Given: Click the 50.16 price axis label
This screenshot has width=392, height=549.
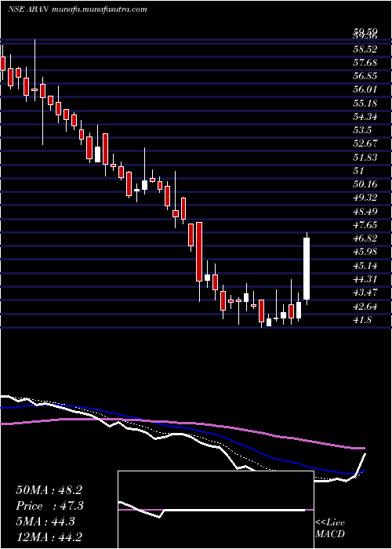Looking at the screenshot, I should (x=365, y=184).
